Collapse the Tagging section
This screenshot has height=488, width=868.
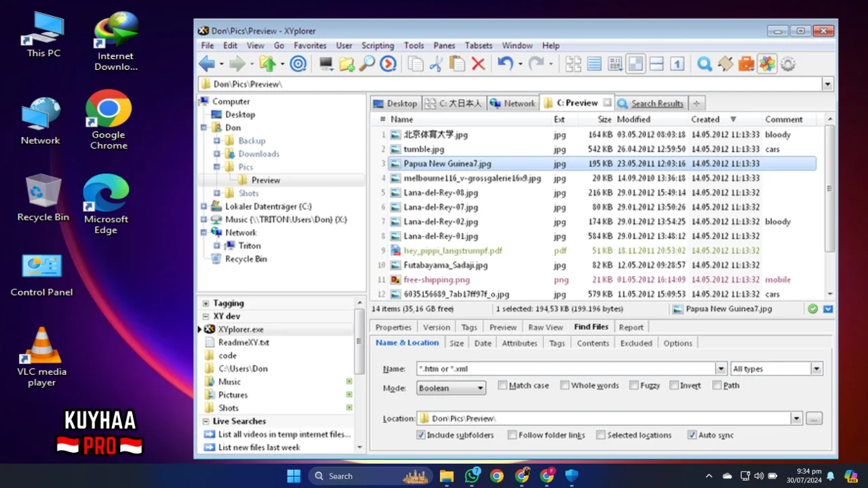coord(205,303)
